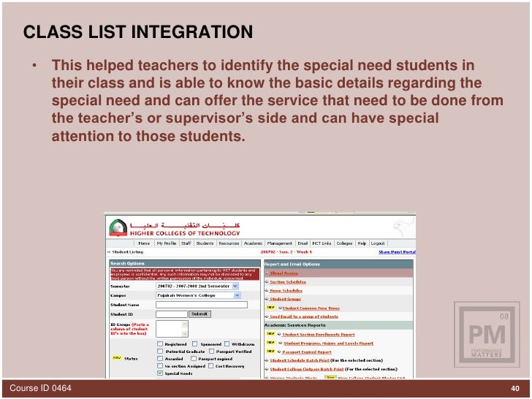Screen dimensions: 532x399
Task: Tick the Potential Graduate checkbox
Action: [160, 351]
